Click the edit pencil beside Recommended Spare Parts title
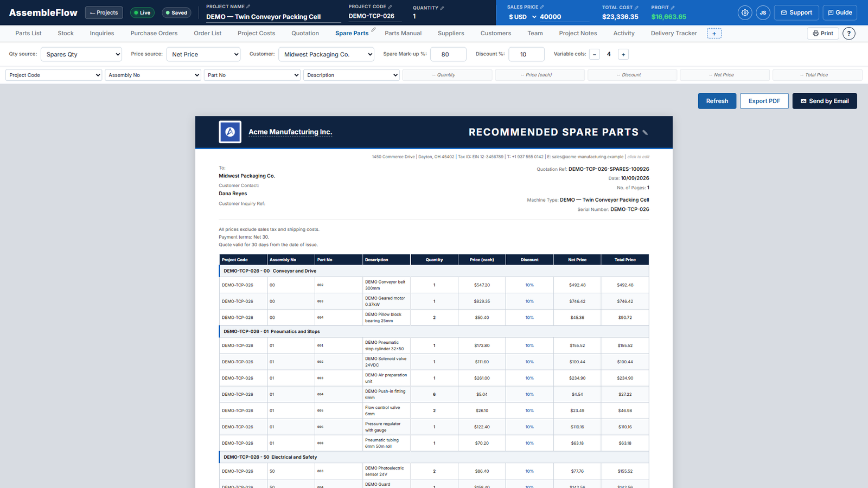This screenshot has width=868, height=488. (645, 132)
